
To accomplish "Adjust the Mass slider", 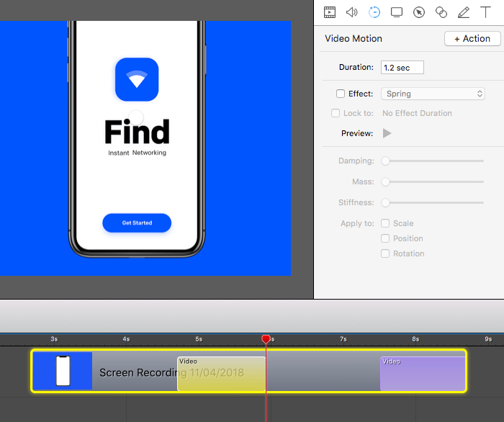I will [x=432, y=182].
